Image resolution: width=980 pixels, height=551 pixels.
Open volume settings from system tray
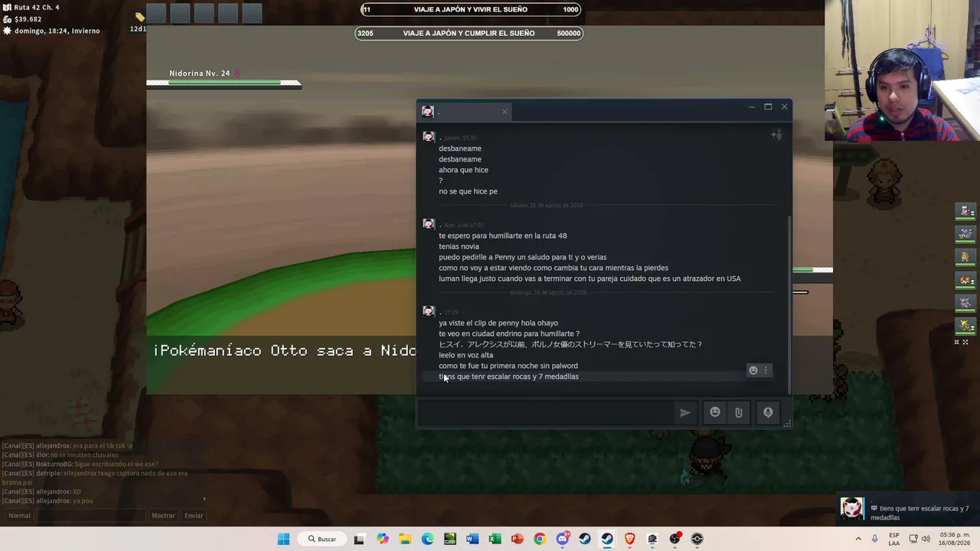[926, 539]
